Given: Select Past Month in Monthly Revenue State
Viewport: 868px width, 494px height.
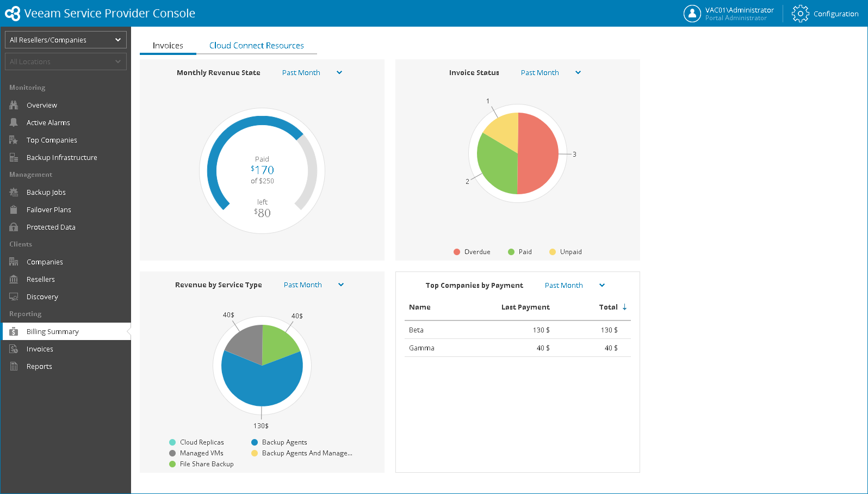Looking at the screenshot, I should point(301,72).
